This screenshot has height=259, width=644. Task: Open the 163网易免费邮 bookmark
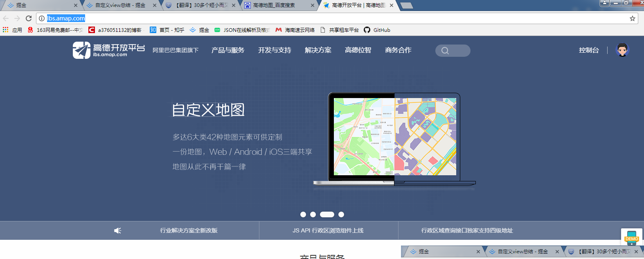tap(55, 30)
